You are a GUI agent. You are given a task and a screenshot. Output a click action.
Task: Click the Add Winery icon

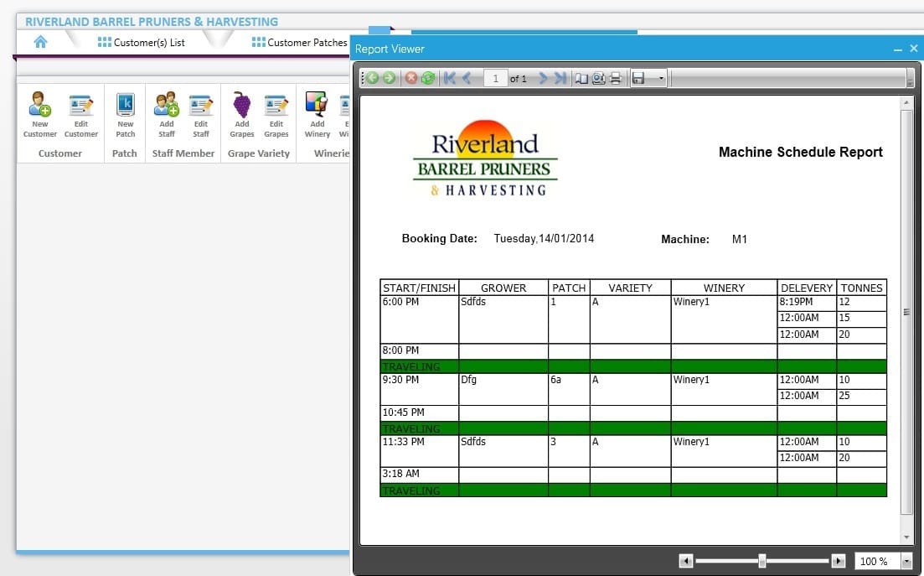[x=317, y=115]
